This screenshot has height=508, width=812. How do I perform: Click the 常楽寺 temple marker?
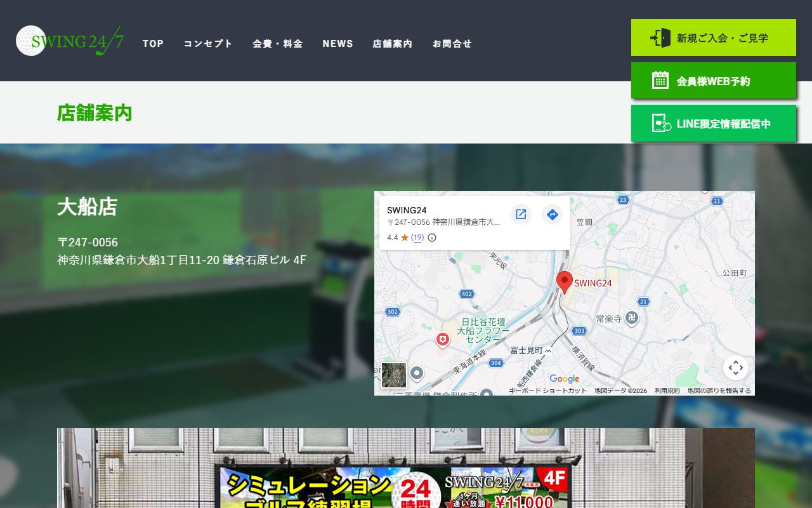[631, 317]
